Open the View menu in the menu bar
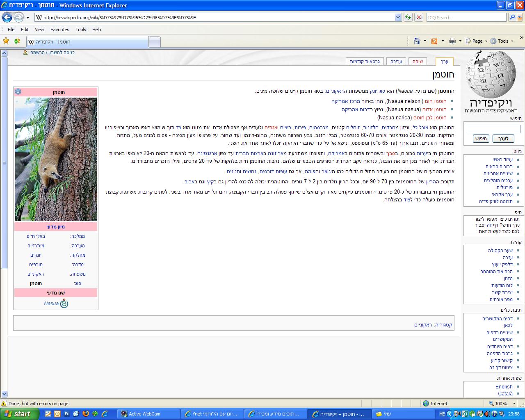Image resolution: width=525 pixels, height=420 pixels. tap(39, 30)
